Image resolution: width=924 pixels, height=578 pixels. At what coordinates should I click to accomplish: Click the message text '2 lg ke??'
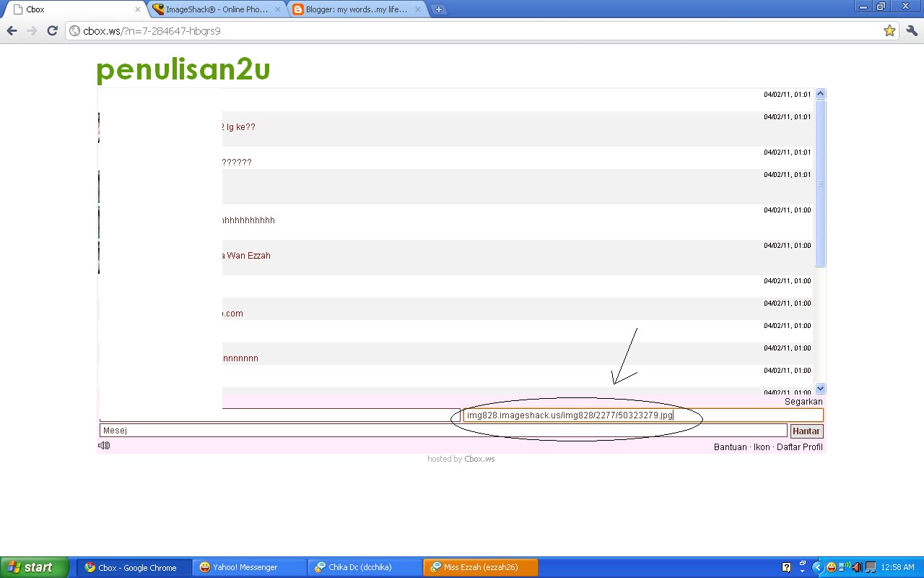pyautogui.click(x=238, y=127)
